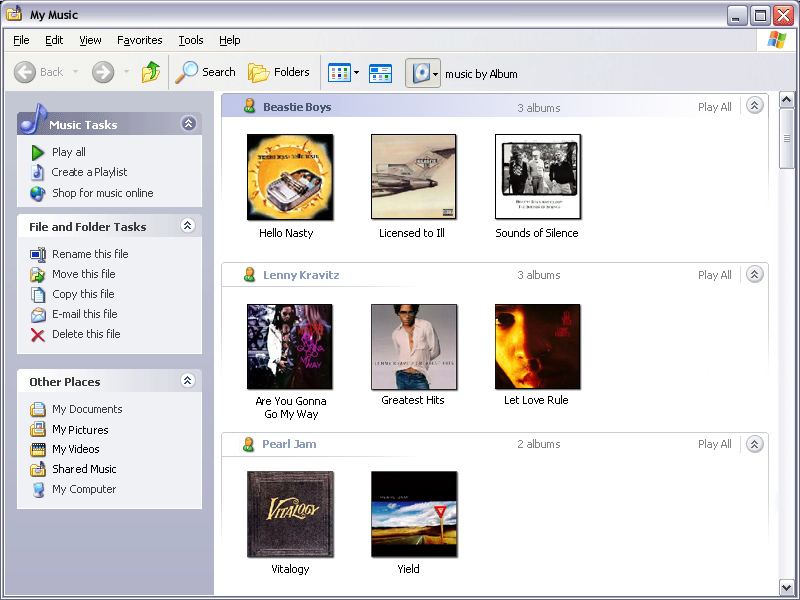Click the Shared Music link

tap(84, 469)
